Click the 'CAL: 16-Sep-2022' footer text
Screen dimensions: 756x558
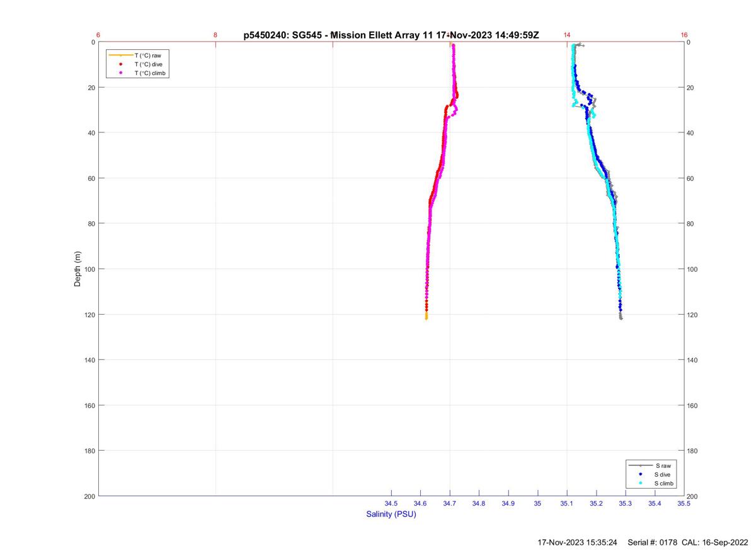[715, 542]
